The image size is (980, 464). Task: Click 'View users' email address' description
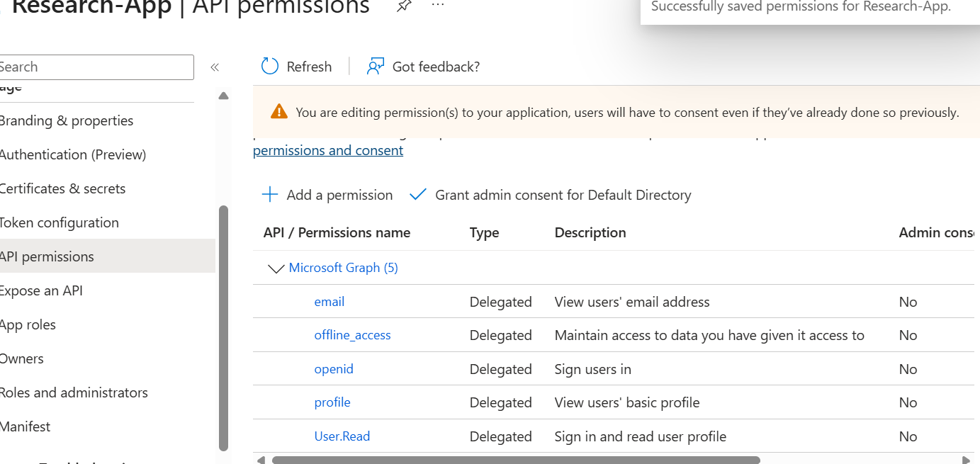coord(632,302)
